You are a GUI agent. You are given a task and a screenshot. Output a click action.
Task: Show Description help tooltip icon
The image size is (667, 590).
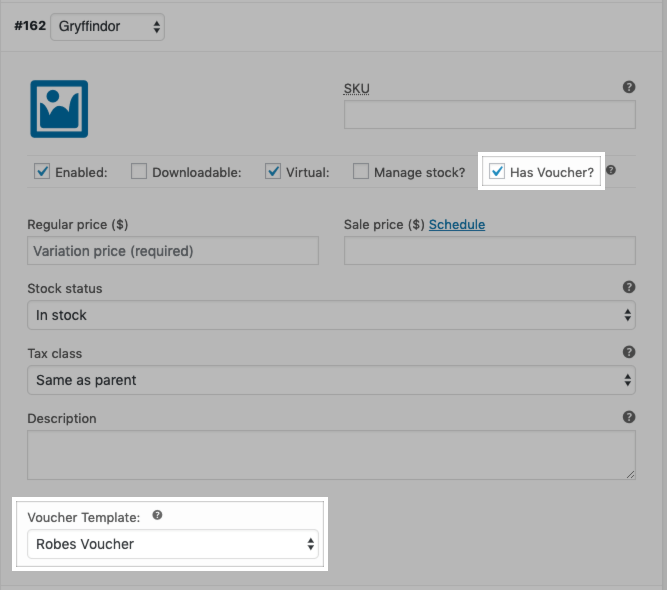coord(629,417)
